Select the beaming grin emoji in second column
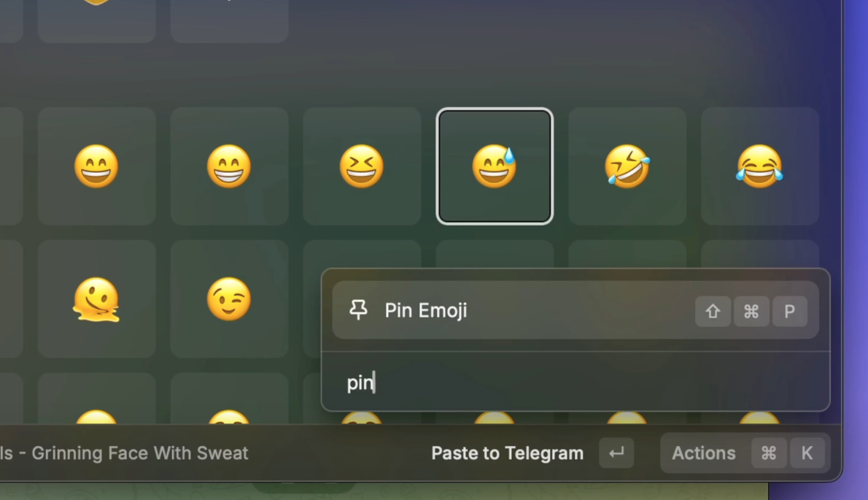 click(228, 166)
